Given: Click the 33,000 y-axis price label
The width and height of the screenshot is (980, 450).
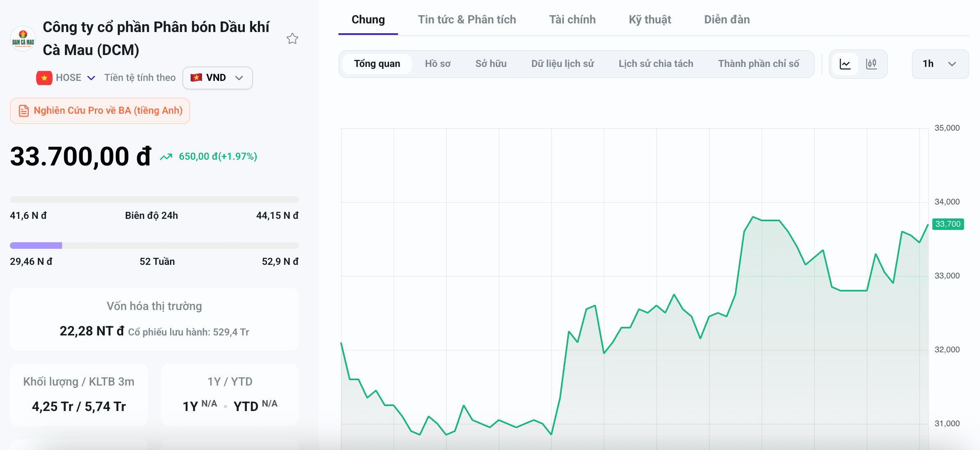Looking at the screenshot, I should tap(947, 276).
